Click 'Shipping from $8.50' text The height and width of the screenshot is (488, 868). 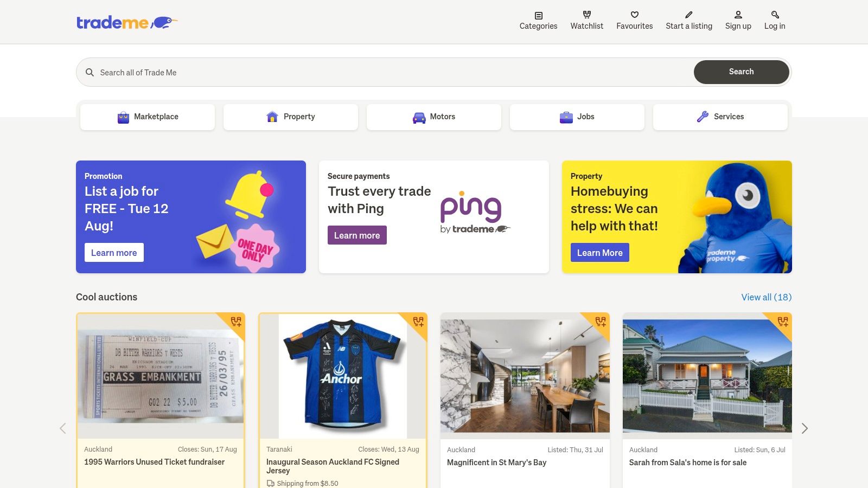pos(307,484)
